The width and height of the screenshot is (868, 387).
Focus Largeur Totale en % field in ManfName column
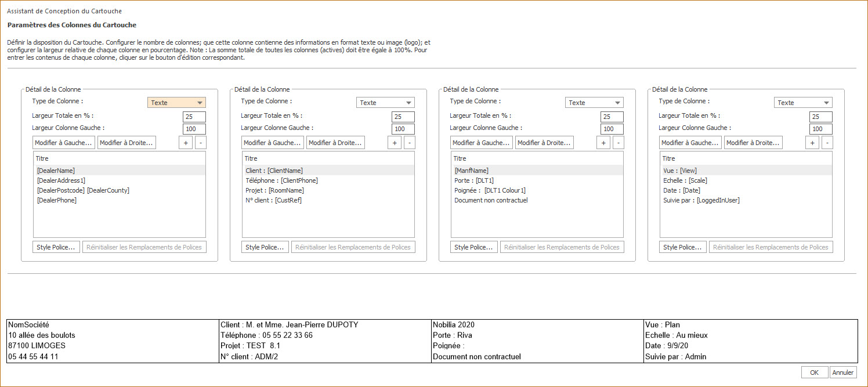point(612,117)
